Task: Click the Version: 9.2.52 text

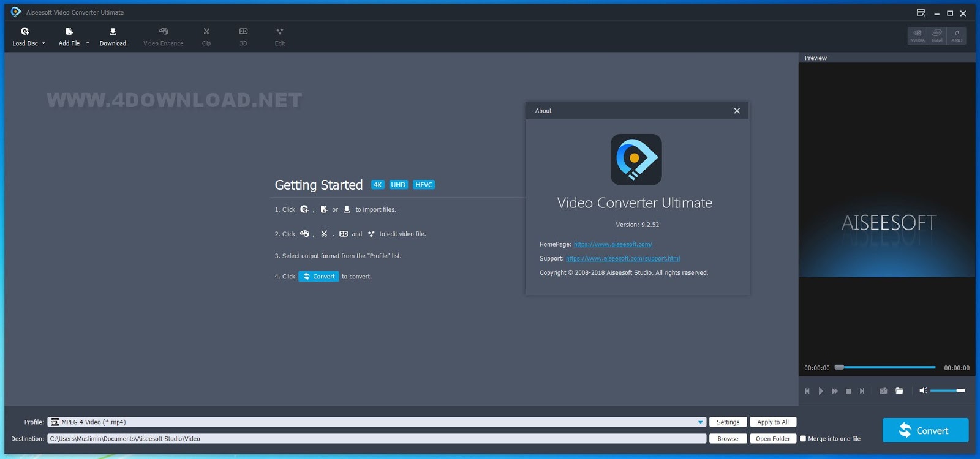Action: tap(638, 225)
